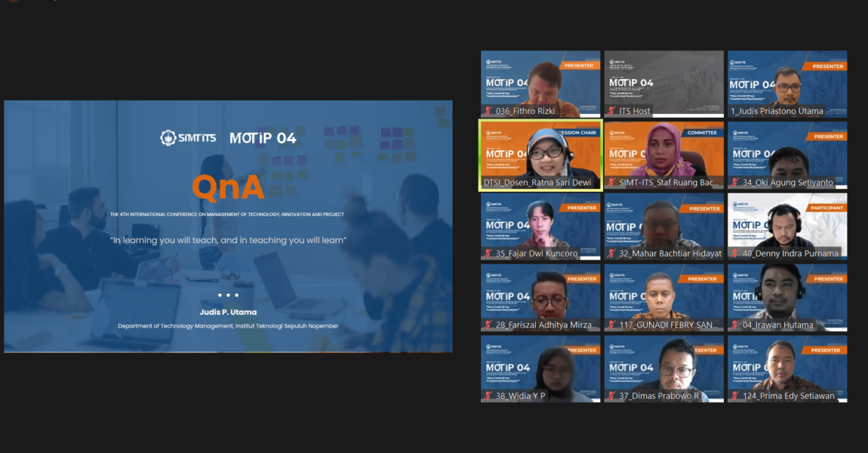Screen dimensions: 868x453
Task: Click the muted mic icon on 036_Fithro Rizki
Action: pos(488,111)
